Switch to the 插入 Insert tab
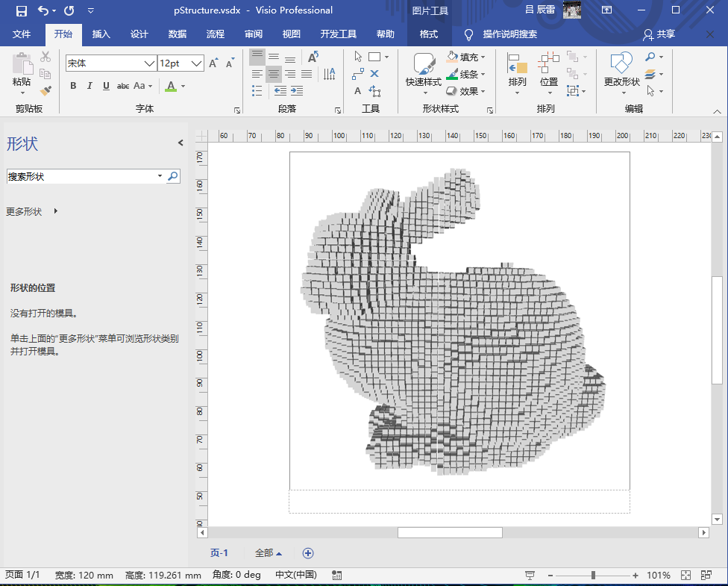The height and width of the screenshot is (586, 728). 101,34
